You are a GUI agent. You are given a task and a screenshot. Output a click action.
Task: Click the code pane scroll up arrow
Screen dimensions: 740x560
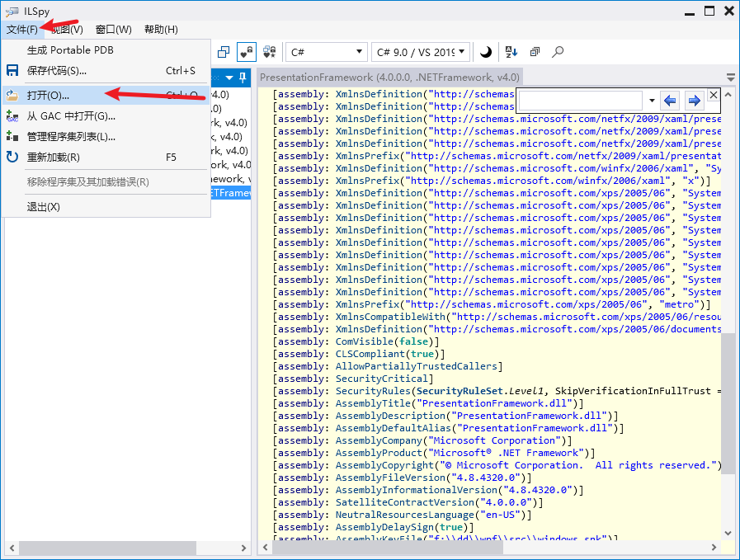(728, 95)
